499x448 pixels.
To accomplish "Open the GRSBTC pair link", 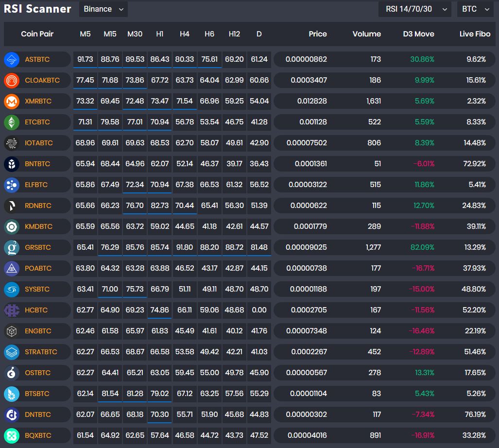I will [x=38, y=247].
